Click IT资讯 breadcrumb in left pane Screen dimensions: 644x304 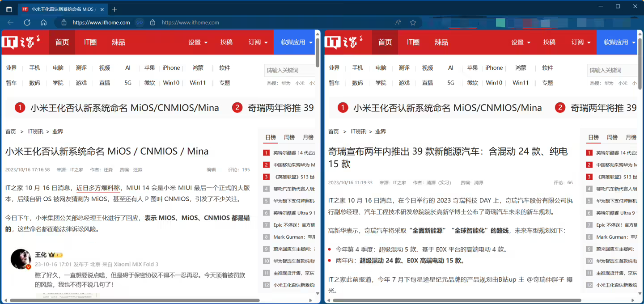35,131
